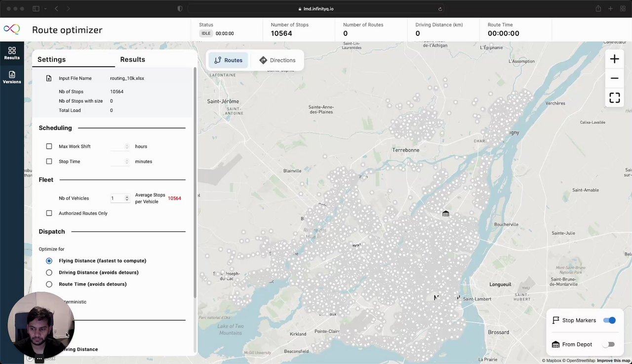The height and width of the screenshot is (364, 632).
Task: Click the flag icon beside Stop Markers
Action: pos(555,320)
